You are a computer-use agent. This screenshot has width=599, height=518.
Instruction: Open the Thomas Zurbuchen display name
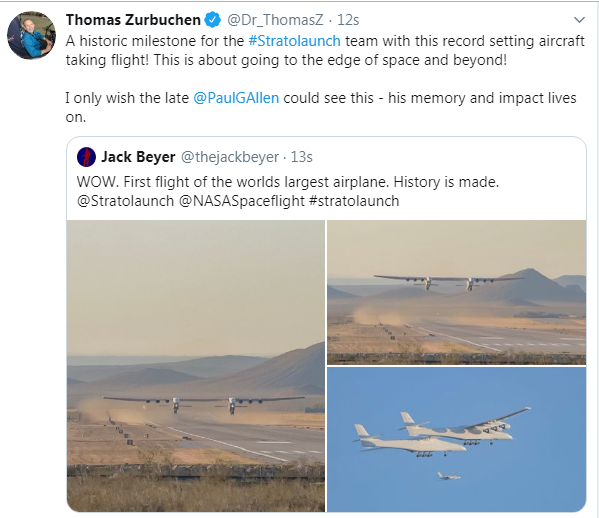click(x=133, y=20)
